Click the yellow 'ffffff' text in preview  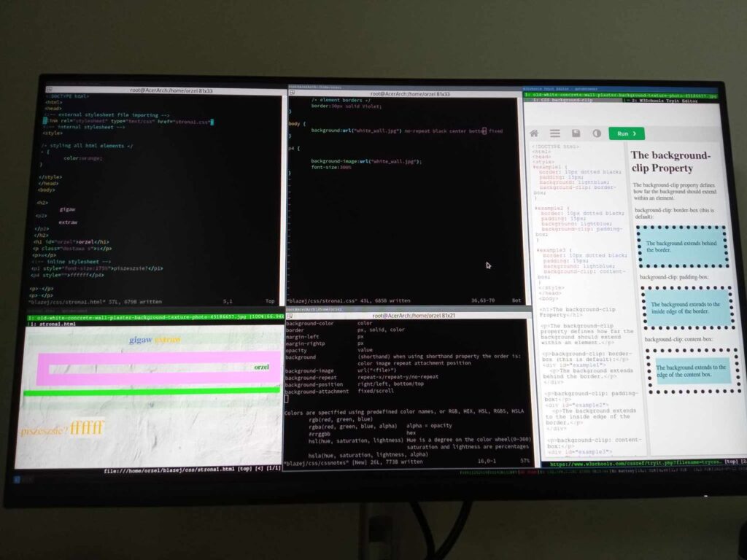tap(88, 427)
